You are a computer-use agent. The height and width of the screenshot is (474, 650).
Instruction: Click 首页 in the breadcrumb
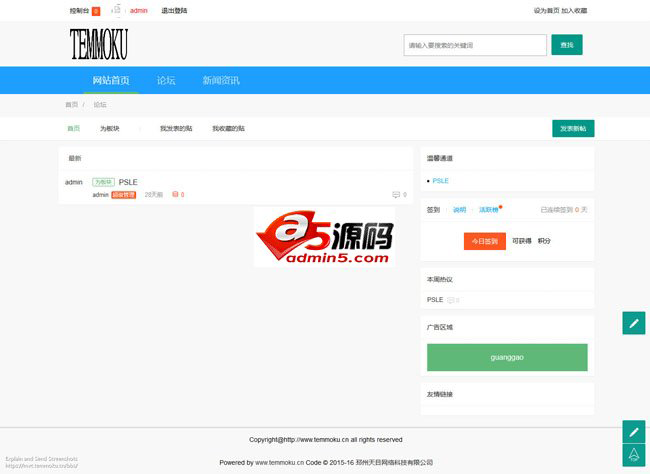[71, 105]
